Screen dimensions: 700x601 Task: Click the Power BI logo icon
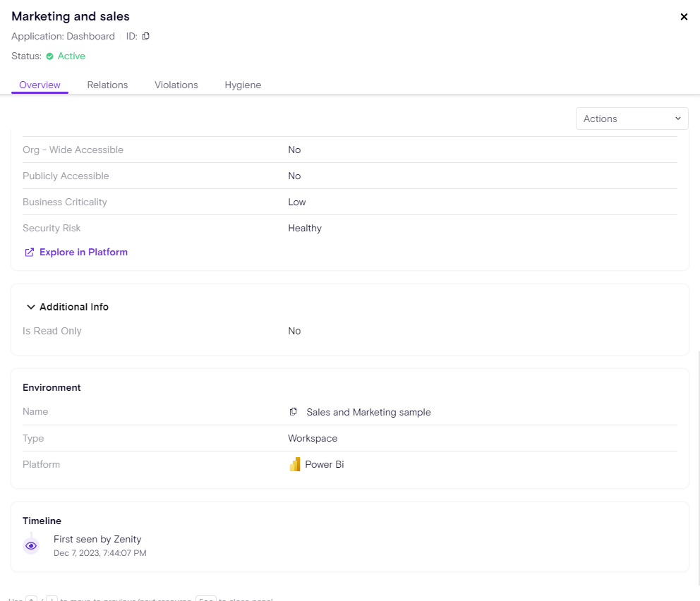(295, 465)
